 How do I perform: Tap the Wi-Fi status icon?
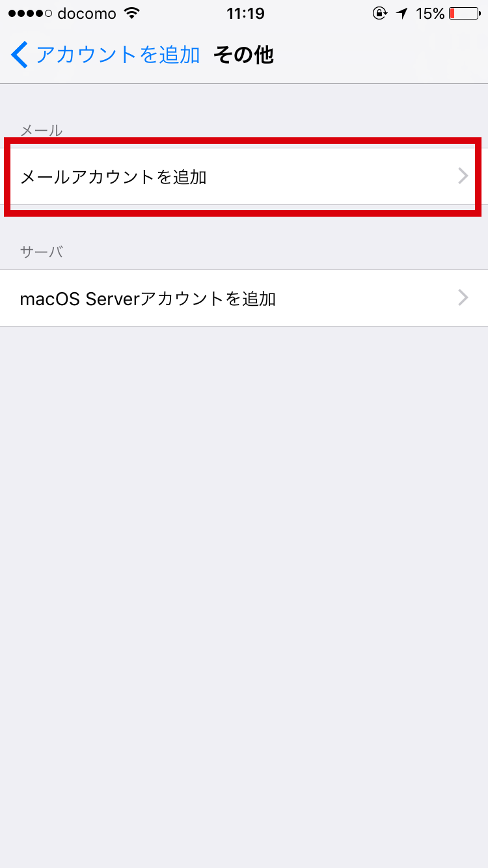click(x=132, y=14)
